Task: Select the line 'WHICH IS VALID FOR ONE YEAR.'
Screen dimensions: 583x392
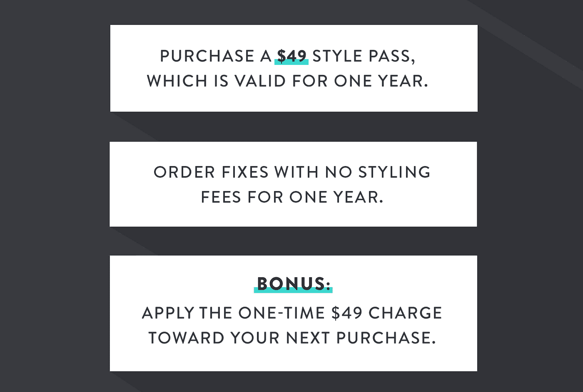Action: pos(287,81)
